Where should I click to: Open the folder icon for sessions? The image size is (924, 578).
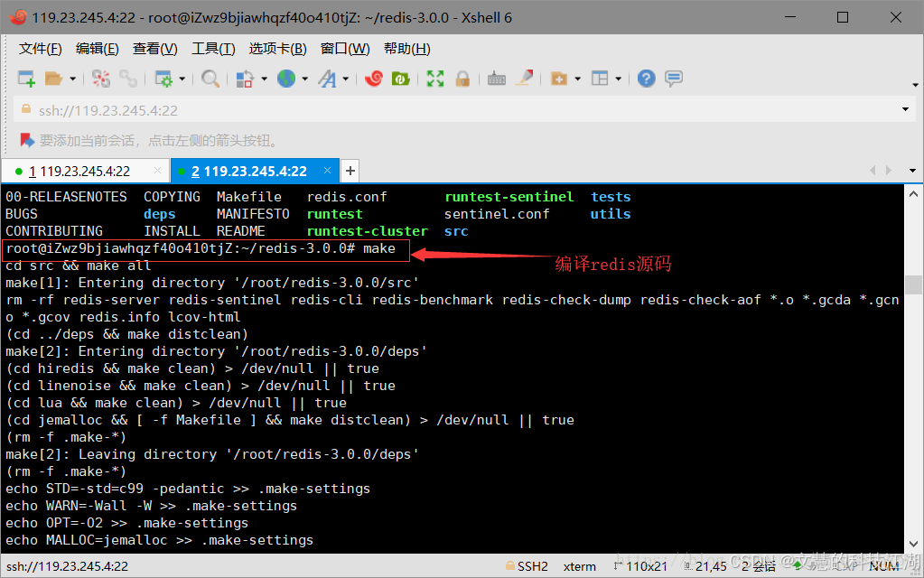53,79
